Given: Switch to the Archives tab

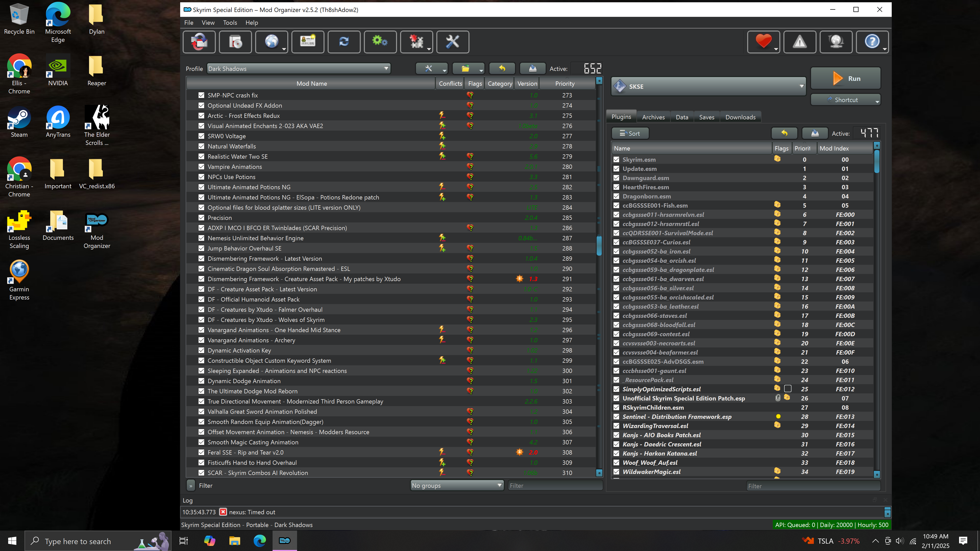Looking at the screenshot, I should click(653, 117).
